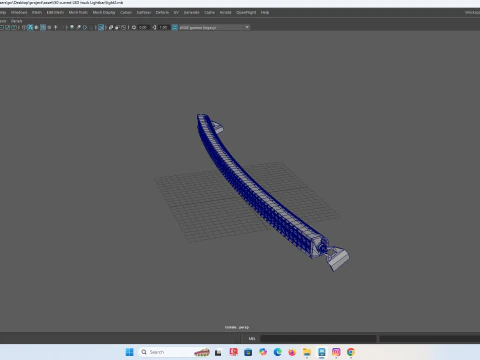Viewport: 480px width, 360px height.
Task: Toggle use all lights icon
Action: pyautogui.click(x=56, y=27)
